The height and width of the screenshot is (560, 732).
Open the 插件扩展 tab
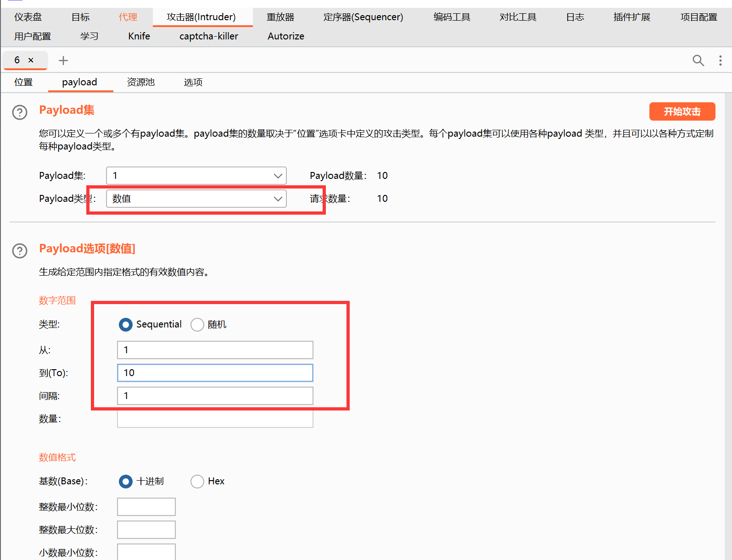632,17
